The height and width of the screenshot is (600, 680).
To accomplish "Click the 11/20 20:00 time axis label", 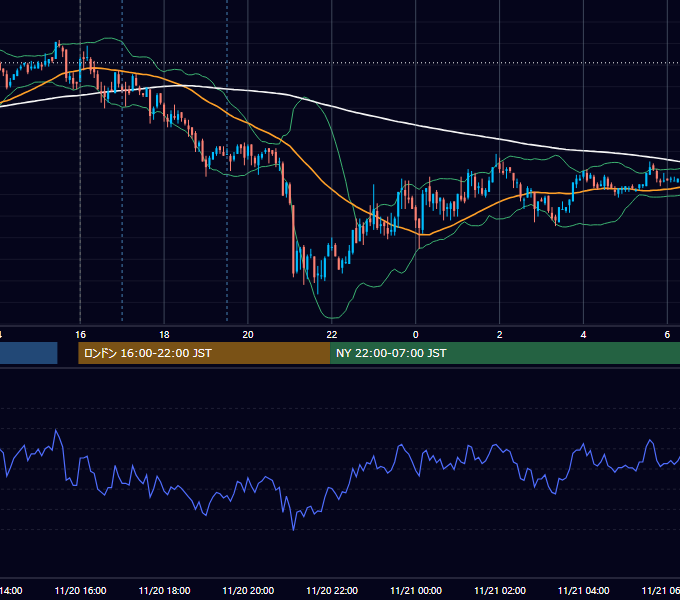I will (248, 591).
